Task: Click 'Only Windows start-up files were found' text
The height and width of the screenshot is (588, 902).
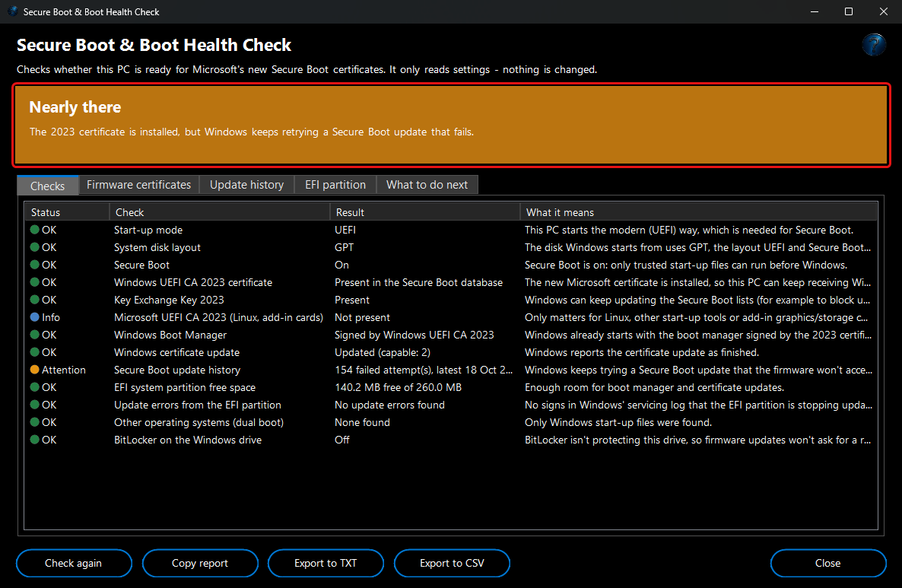Action: (618, 422)
